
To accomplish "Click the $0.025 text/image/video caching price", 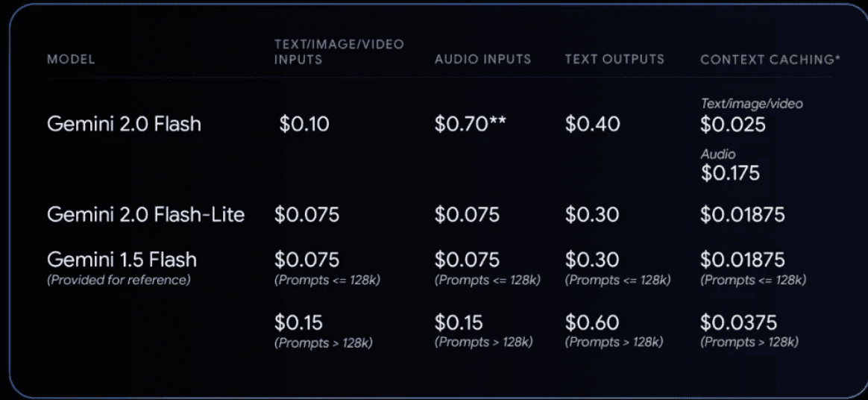I will tap(733, 124).
